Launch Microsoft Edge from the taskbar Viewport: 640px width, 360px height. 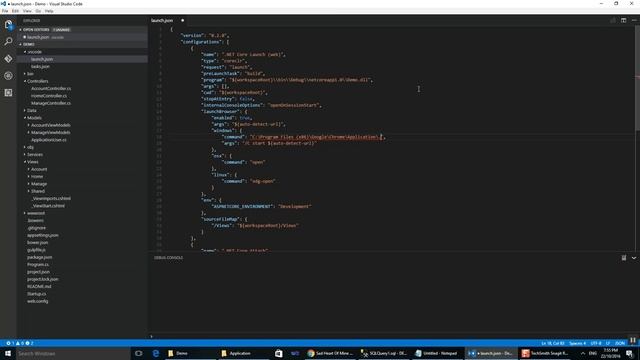tap(156, 353)
